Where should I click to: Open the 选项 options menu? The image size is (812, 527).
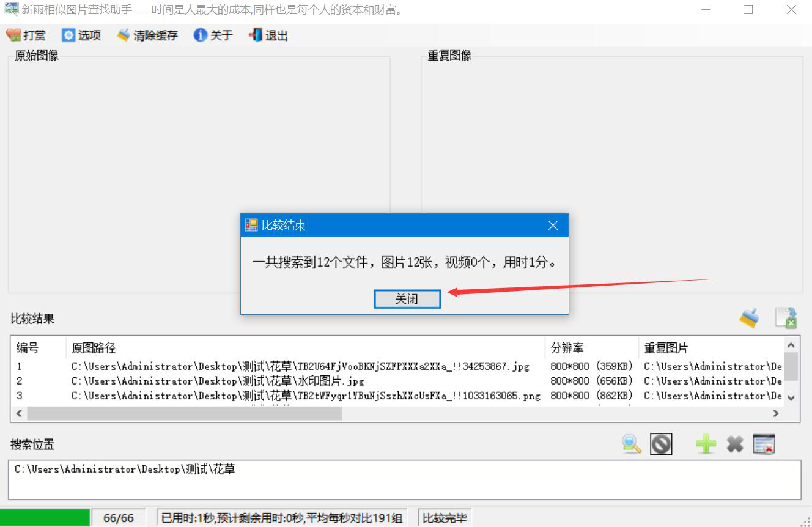click(81, 35)
